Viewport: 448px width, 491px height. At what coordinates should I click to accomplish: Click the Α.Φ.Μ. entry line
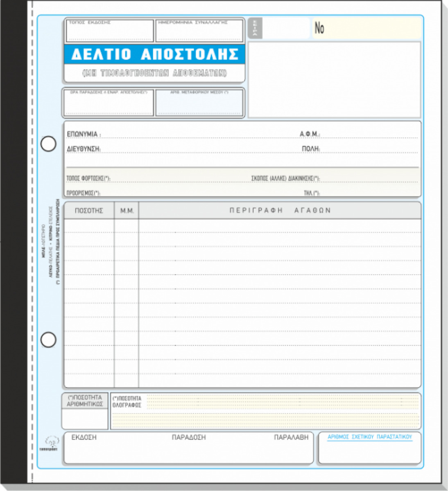pos(369,135)
